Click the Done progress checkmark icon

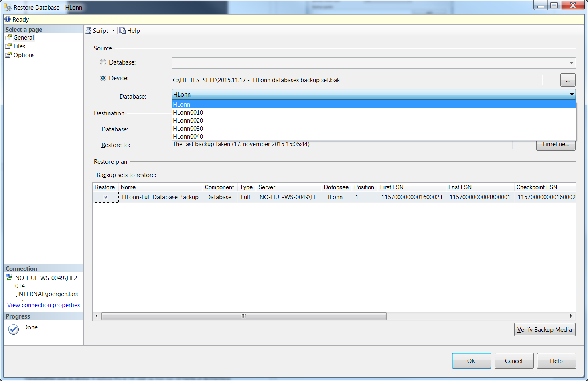click(x=14, y=329)
